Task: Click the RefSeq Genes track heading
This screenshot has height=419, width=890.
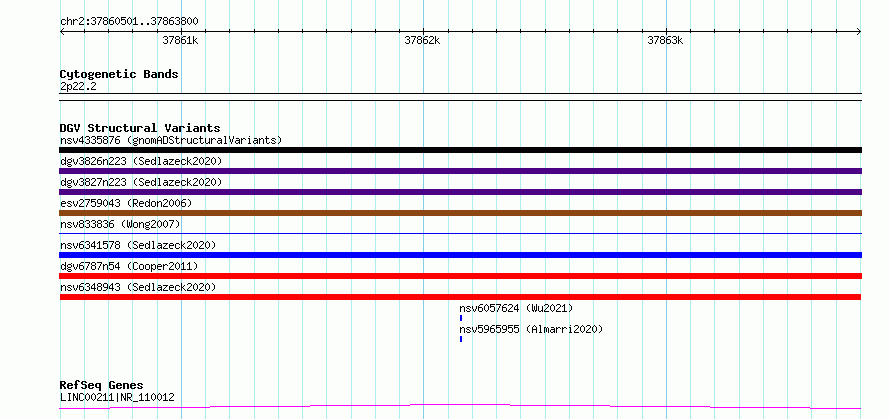Action: pos(101,386)
